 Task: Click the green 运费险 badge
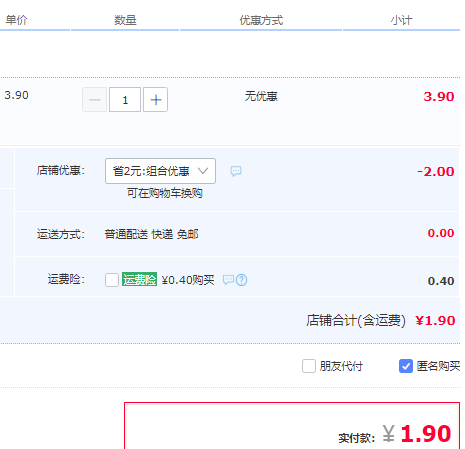click(139, 279)
